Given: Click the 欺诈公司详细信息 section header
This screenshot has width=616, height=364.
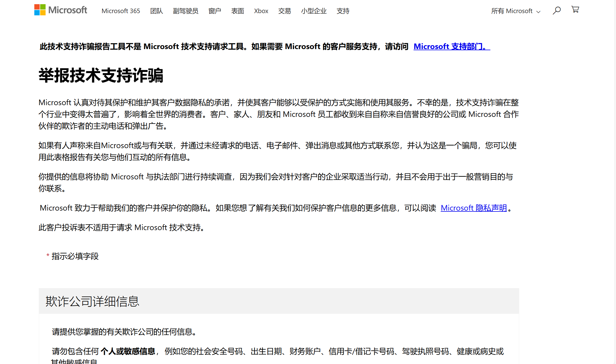Looking at the screenshot, I should (x=92, y=301).
